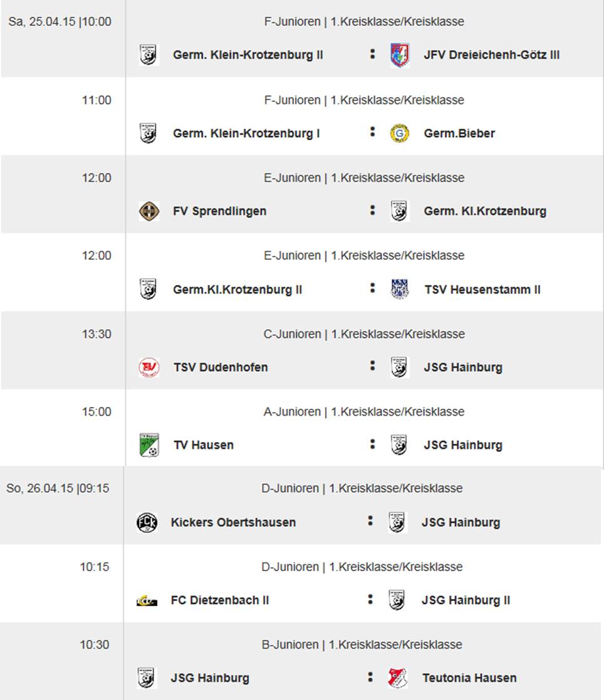
Task: Click the Sa, 25.04.15 date cell
Action: click(x=60, y=22)
